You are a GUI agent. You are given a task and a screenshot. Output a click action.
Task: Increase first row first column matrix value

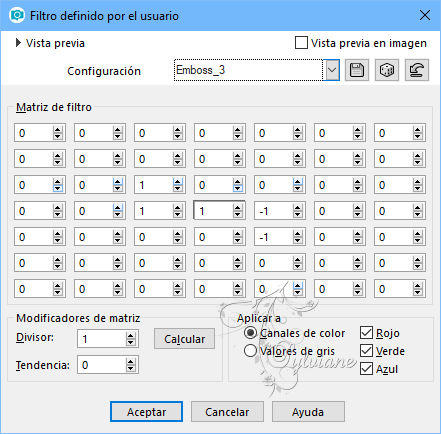(57, 130)
